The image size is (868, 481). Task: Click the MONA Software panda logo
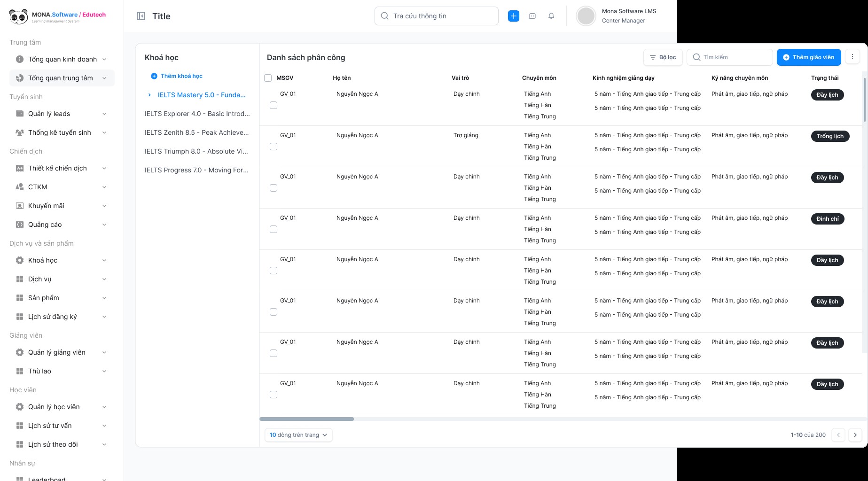click(x=19, y=16)
